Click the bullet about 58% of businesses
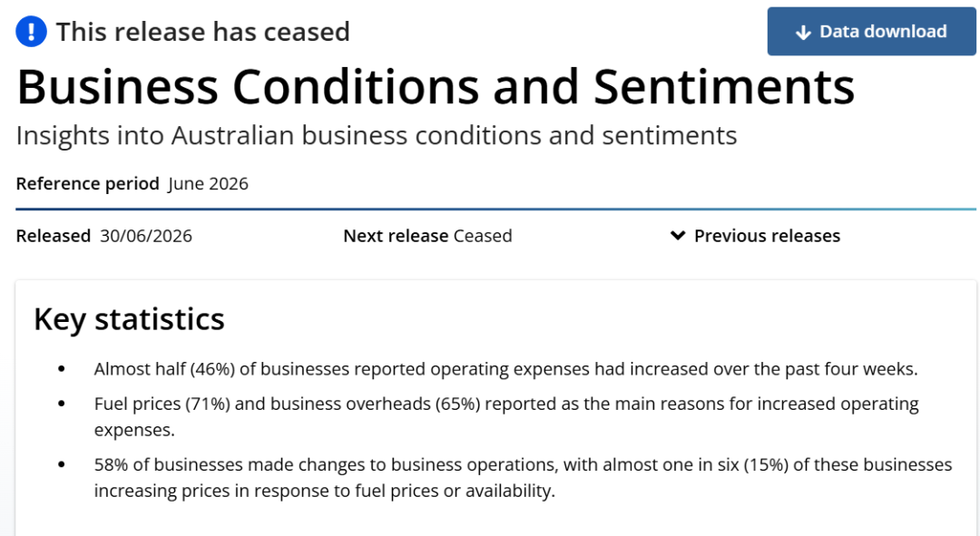The width and height of the screenshot is (980, 536). click(x=524, y=478)
